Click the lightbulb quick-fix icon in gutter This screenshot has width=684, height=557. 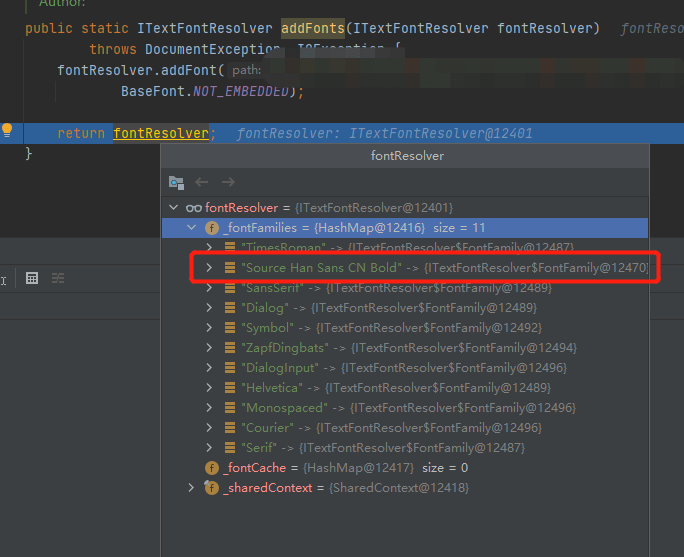tap(7, 130)
